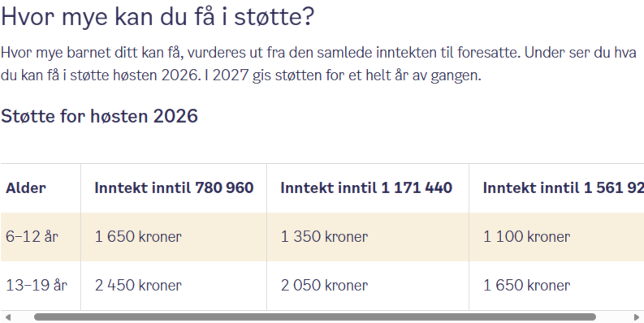Click the Inntekt inntil 1 561 92 header
The width and height of the screenshot is (644, 323).
point(563,188)
